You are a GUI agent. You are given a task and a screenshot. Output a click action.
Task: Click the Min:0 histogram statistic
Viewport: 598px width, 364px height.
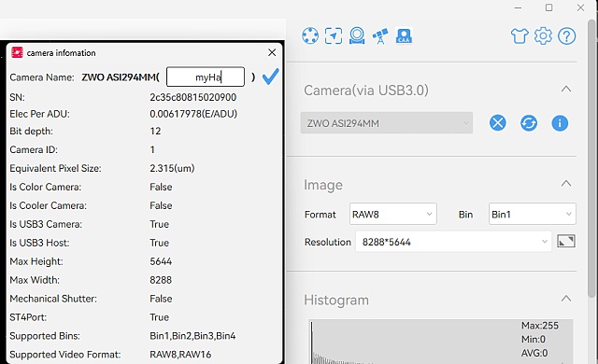click(534, 339)
